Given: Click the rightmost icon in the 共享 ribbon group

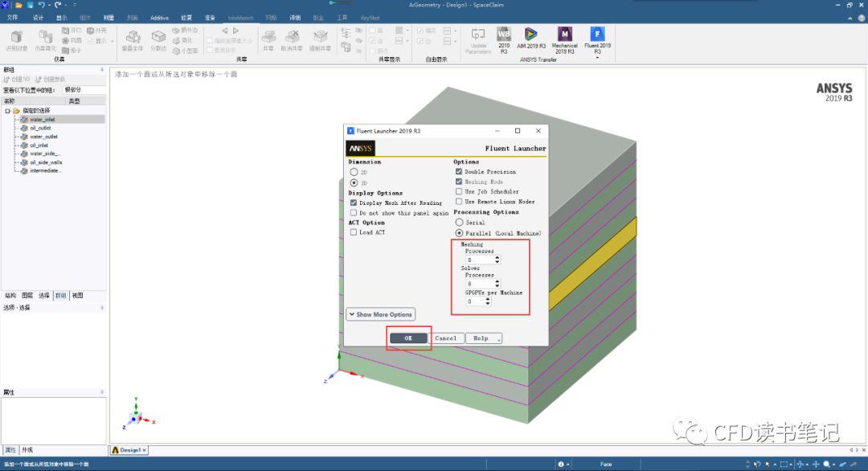Looking at the screenshot, I should point(320,37).
